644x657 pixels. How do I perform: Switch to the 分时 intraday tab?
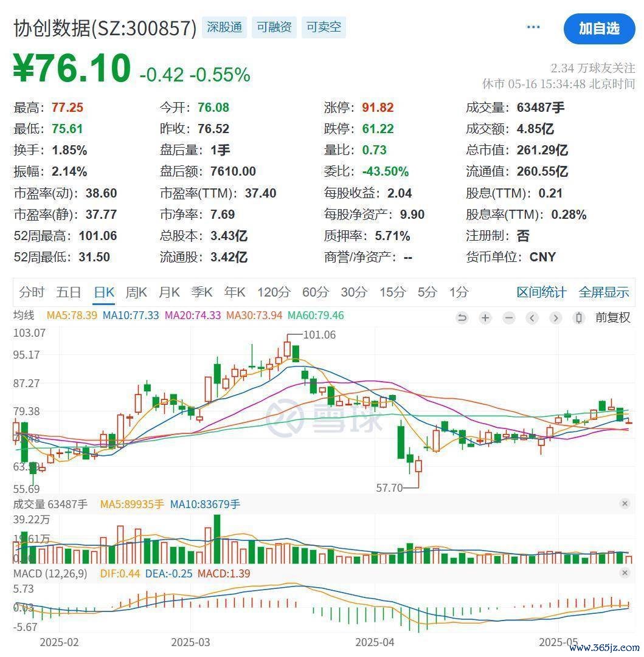tap(32, 292)
